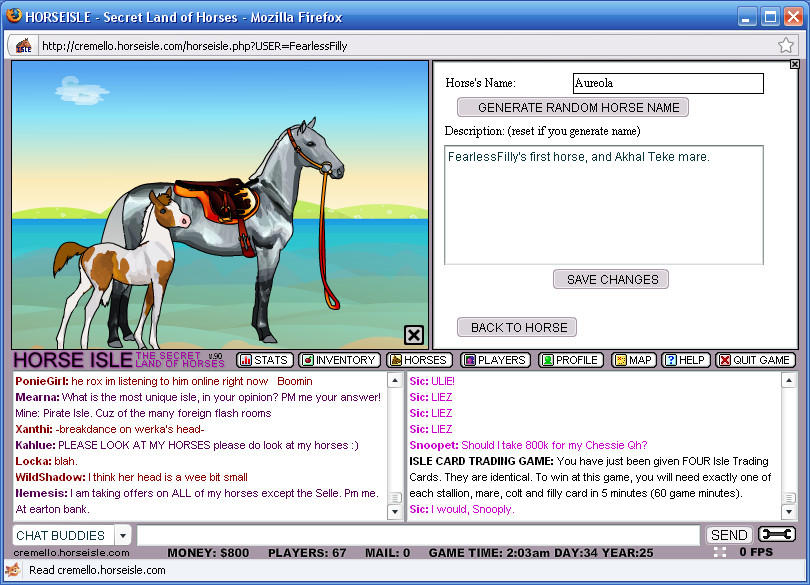Click QUIT GAME
Image resolution: width=810 pixels, height=585 pixels.
point(755,360)
